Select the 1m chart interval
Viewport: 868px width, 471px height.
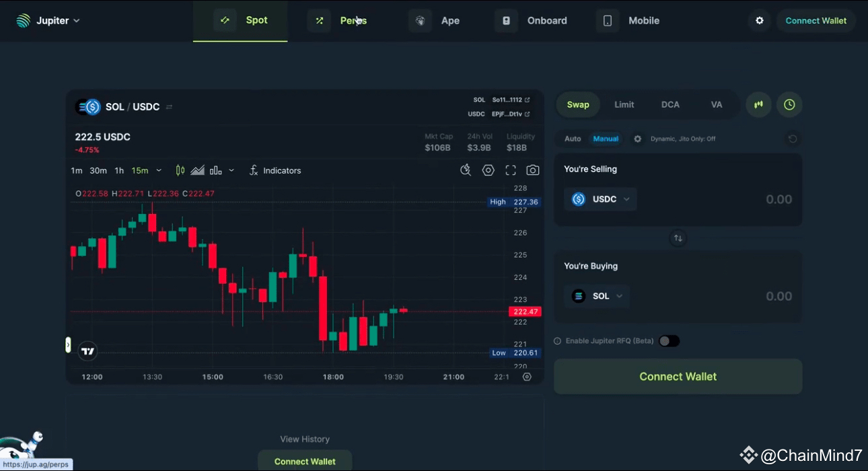[77, 171]
